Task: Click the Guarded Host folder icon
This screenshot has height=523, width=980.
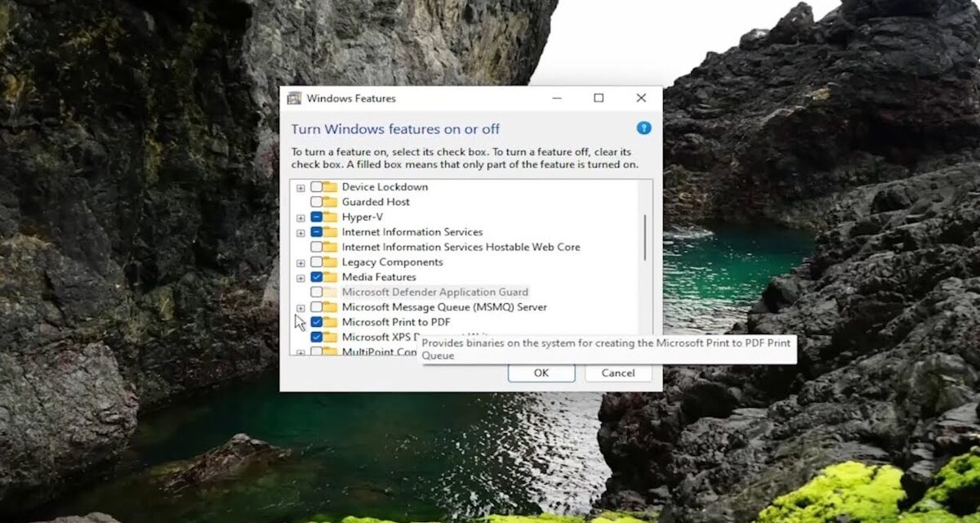Action: pos(330,202)
